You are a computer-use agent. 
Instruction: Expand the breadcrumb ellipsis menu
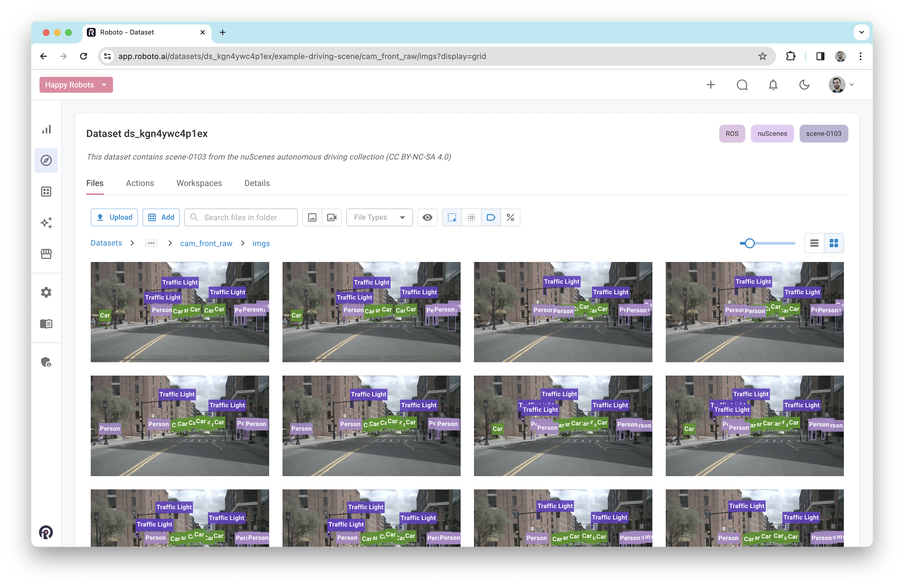pos(151,243)
